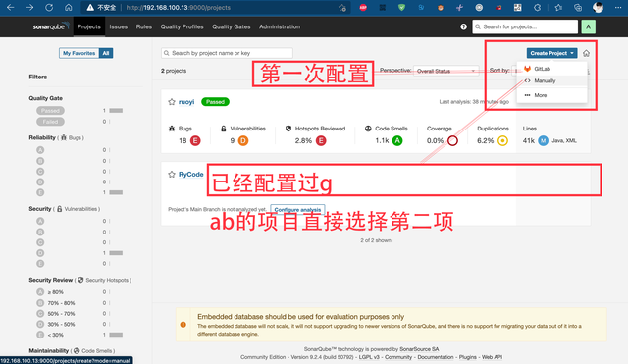Go forward with the browser forward arrow
The image size is (628, 364).
(30, 7)
